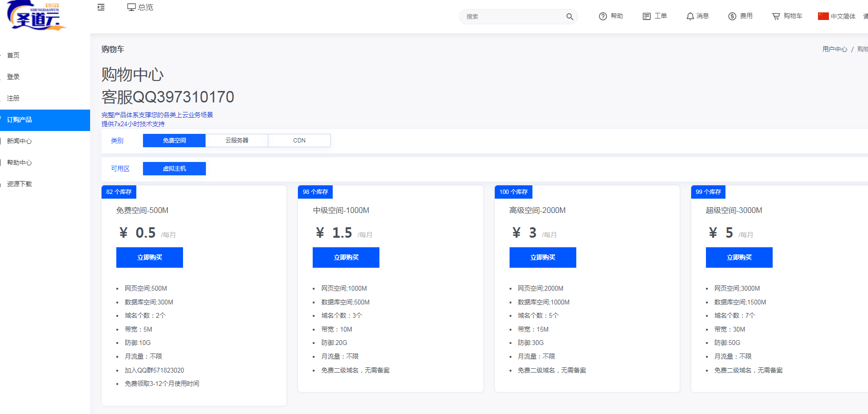Open 消息 notifications bell
The image size is (868, 414).
(690, 16)
